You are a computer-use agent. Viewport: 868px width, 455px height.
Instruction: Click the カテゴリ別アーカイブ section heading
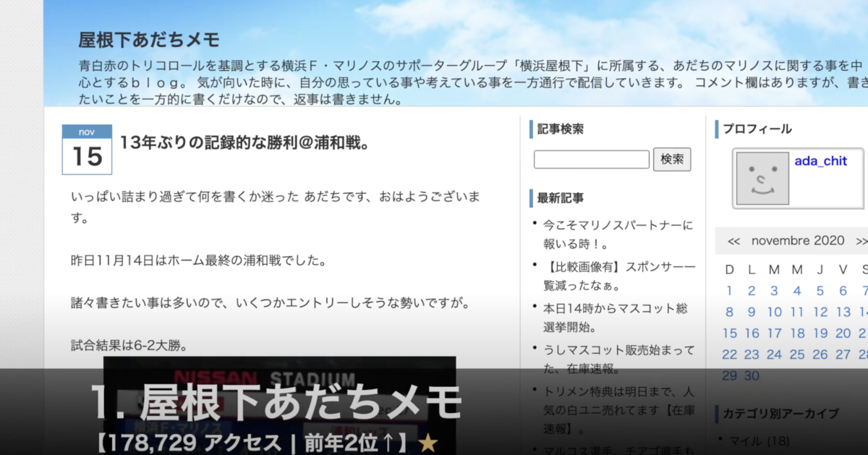click(780, 413)
